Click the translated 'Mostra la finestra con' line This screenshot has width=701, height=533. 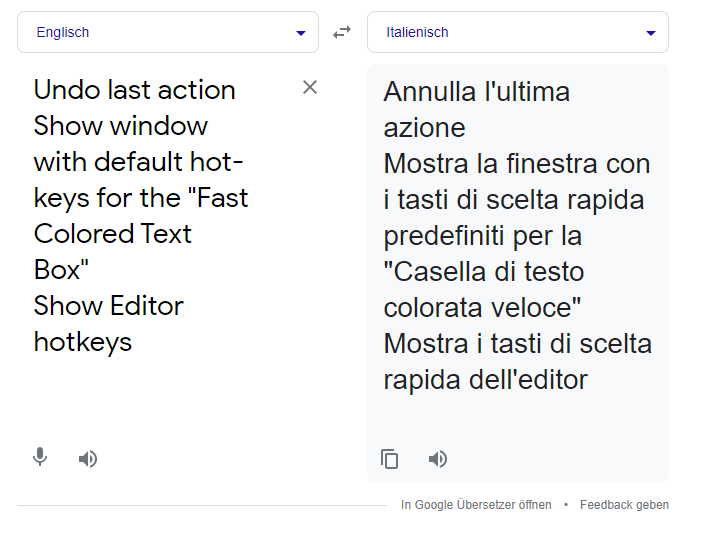pyautogui.click(x=517, y=164)
